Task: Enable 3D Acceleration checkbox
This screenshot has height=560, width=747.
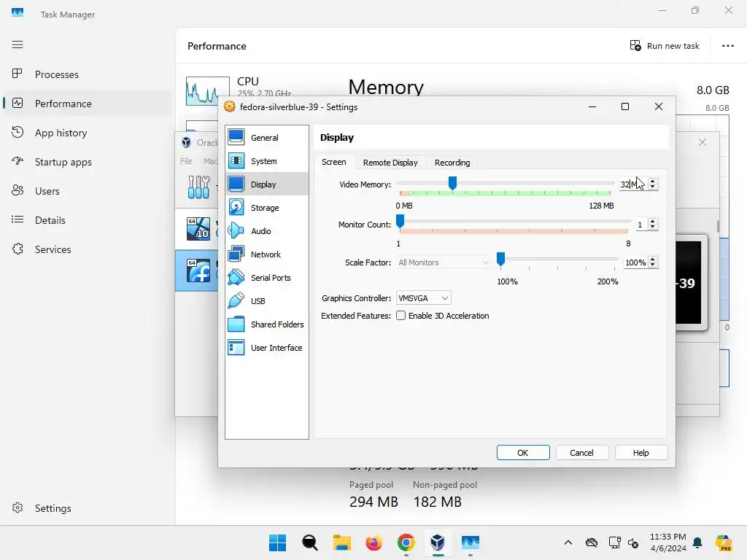Action: [x=400, y=316]
